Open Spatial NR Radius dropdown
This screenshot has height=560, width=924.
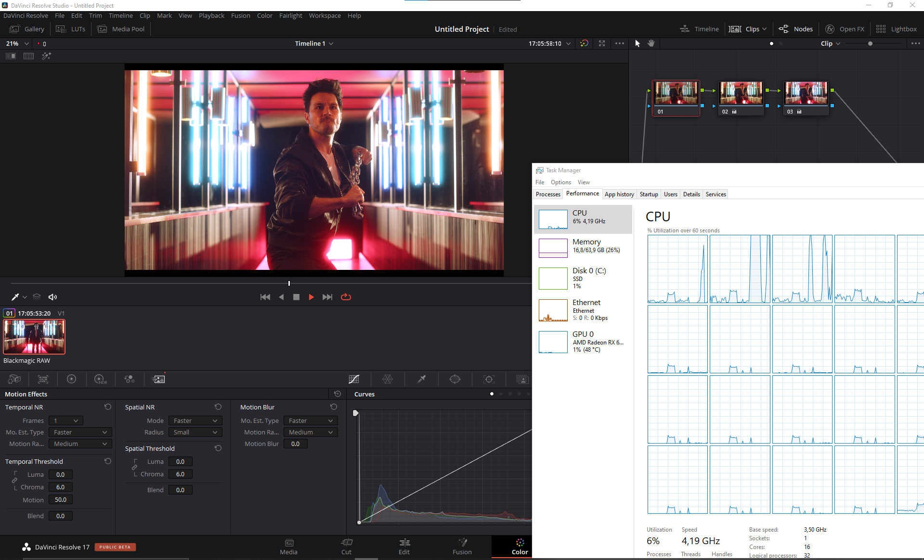coord(195,432)
